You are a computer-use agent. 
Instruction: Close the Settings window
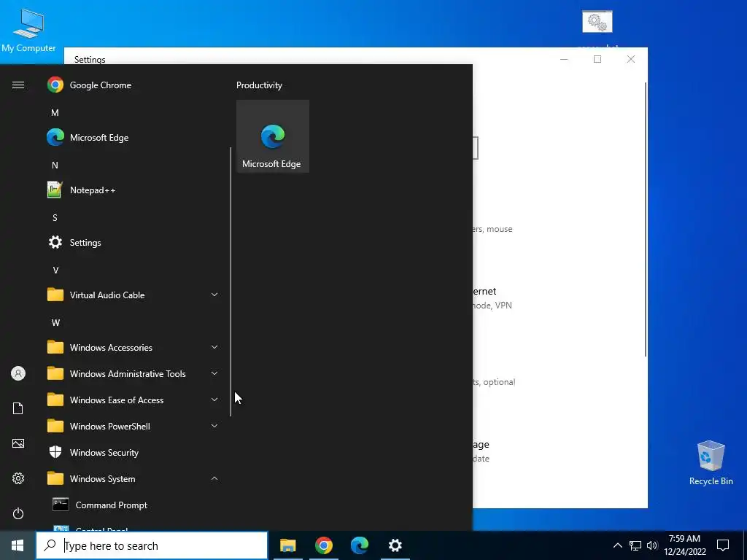(631, 59)
